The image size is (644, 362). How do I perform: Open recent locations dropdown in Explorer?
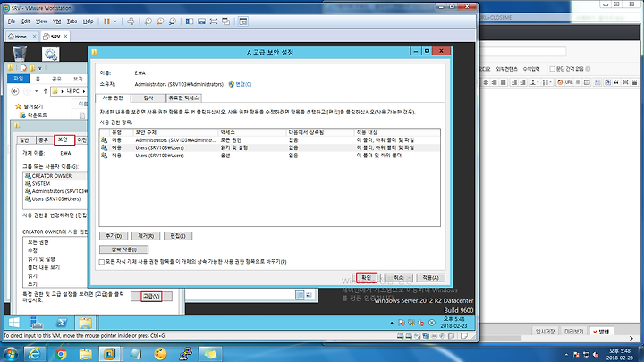point(37,91)
